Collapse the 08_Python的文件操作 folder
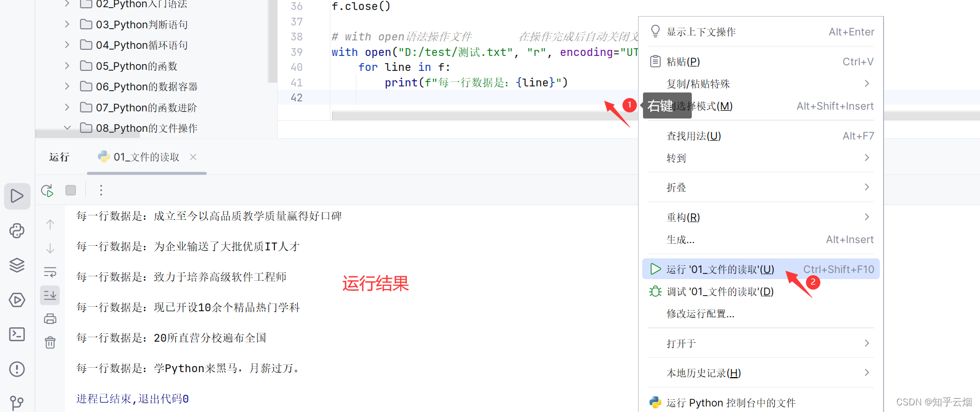 coord(67,128)
